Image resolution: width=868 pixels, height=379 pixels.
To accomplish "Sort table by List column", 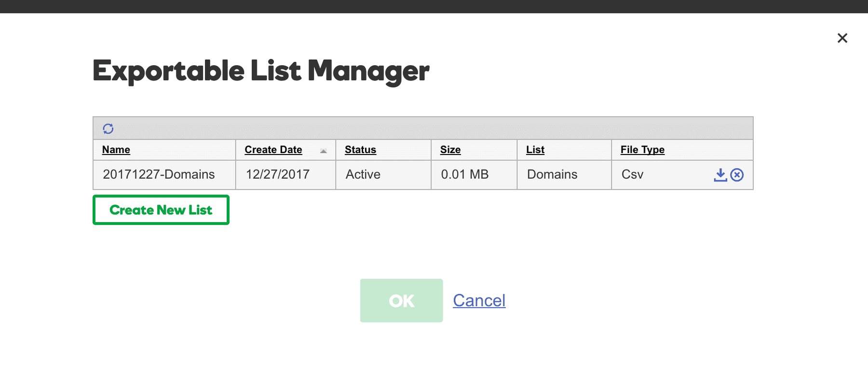I will pos(535,150).
